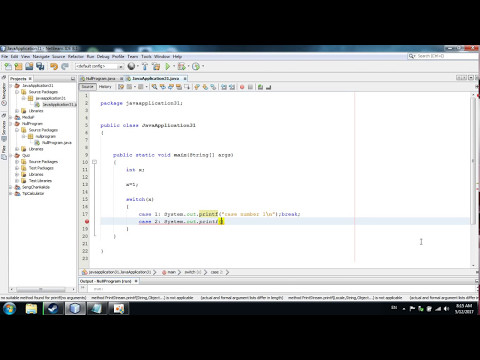
Task: Click the New Project toolbar icon
Action: (x=18, y=66)
